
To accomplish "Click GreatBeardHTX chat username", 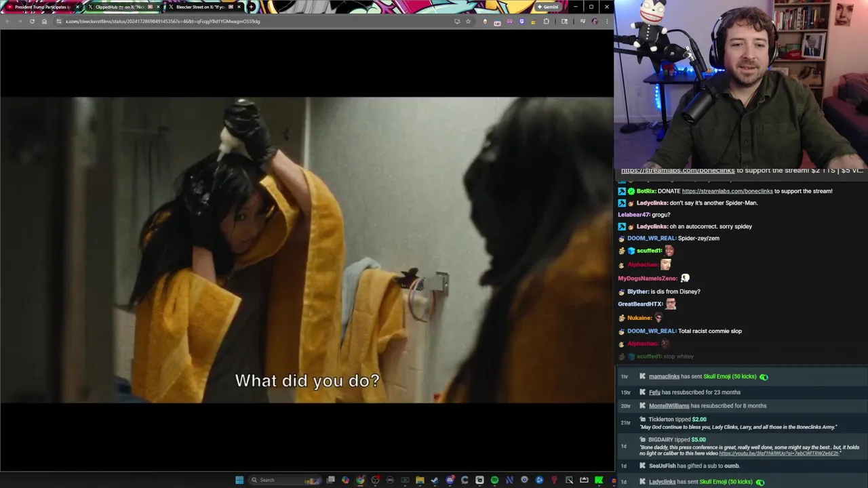I will [640, 304].
